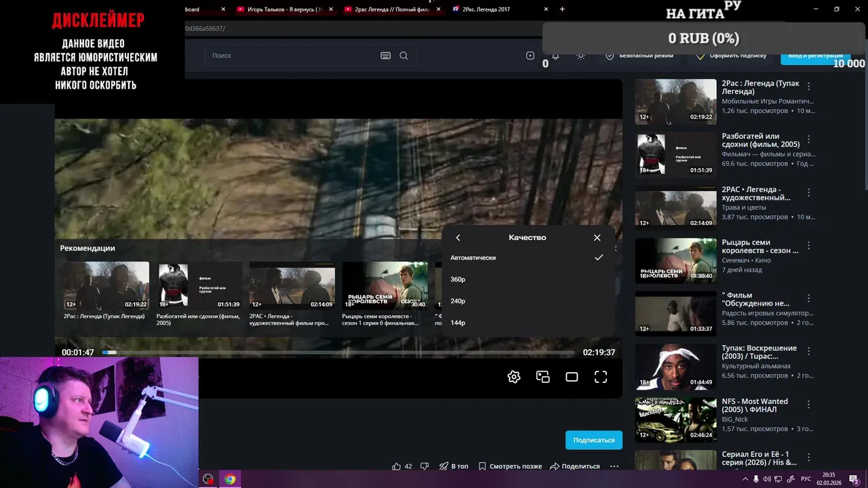Close the 2Pac. Легенда 2017 tab
The image size is (868, 488).
[546, 9]
